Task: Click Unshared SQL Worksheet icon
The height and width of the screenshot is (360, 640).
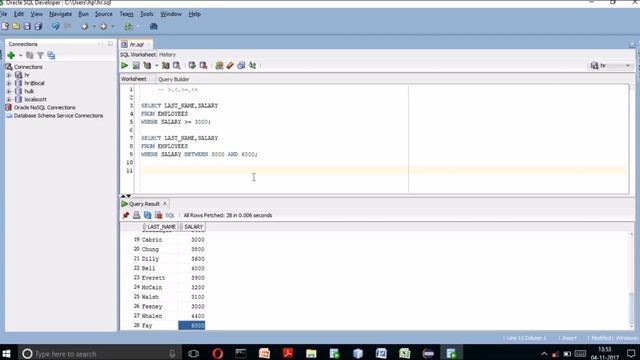Action: [219, 66]
